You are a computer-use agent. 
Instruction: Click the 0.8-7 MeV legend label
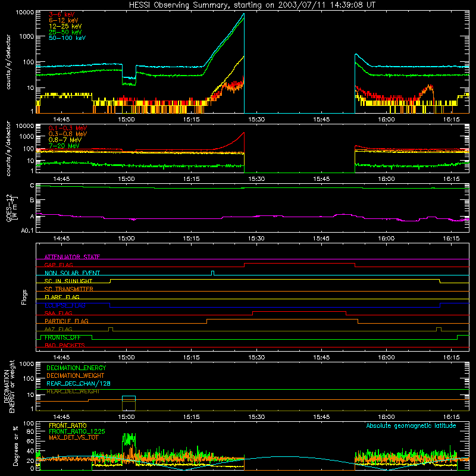click(65, 140)
